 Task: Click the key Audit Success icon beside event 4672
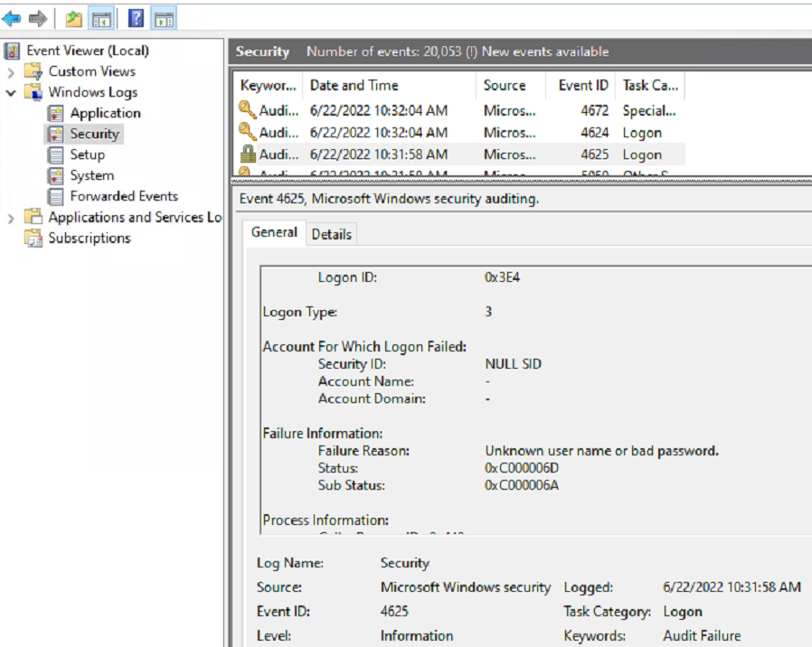click(246, 110)
